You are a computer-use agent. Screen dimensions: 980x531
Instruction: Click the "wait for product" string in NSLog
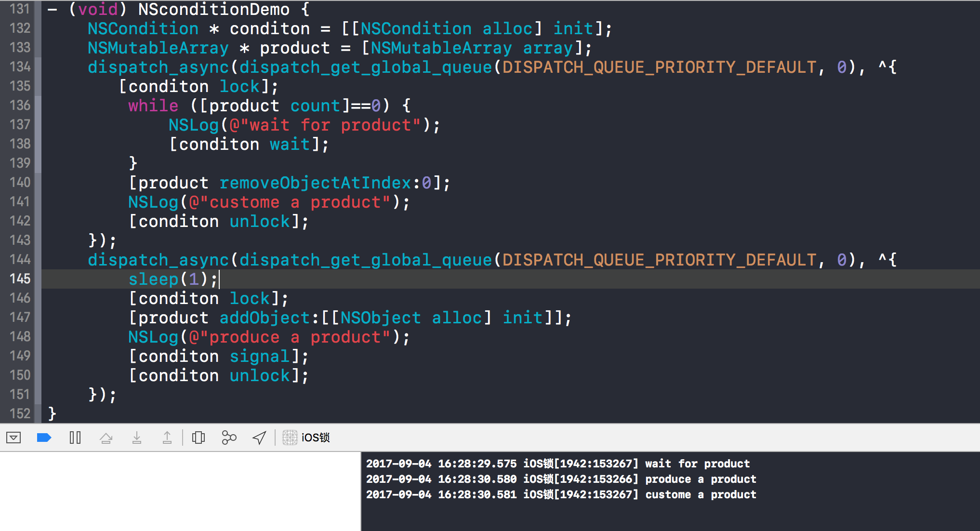coord(325,125)
